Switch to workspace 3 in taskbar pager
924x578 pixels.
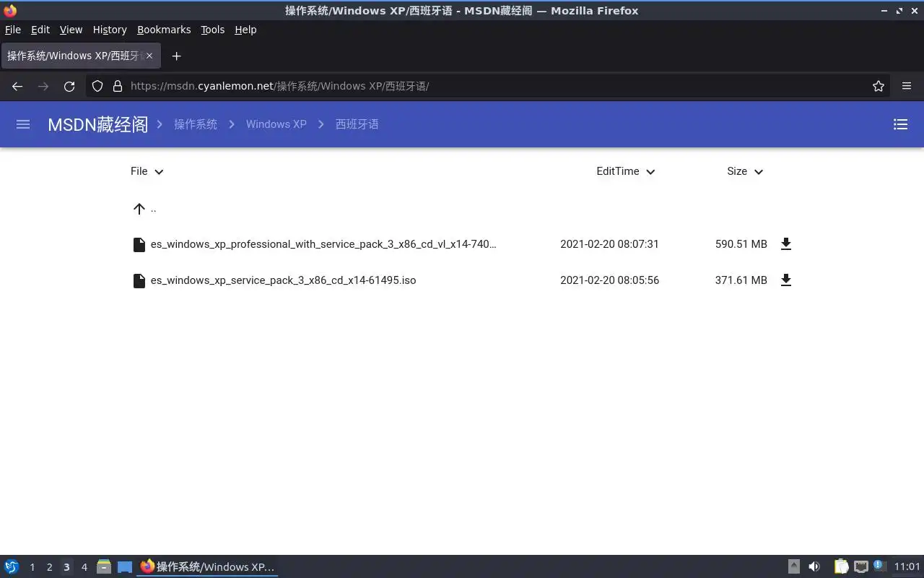pyautogui.click(x=66, y=567)
